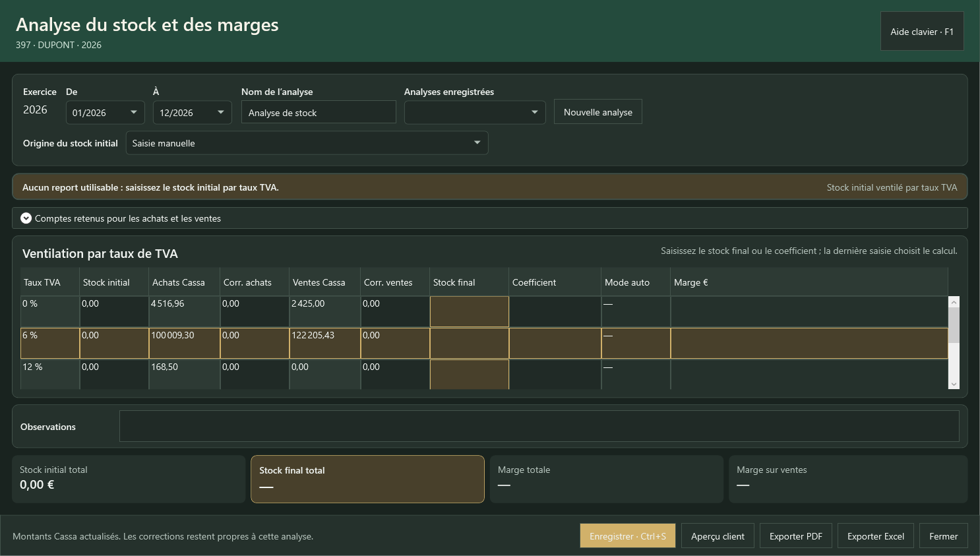Select the 6 % TVA row label
The image size is (980, 556).
click(30, 335)
